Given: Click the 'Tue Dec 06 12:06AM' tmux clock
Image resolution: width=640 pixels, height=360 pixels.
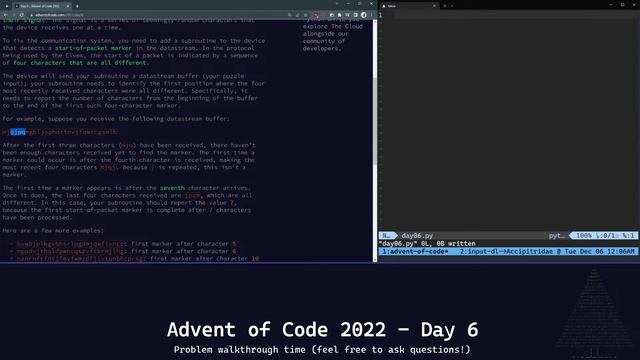Looking at the screenshot, I should tap(600, 251).
